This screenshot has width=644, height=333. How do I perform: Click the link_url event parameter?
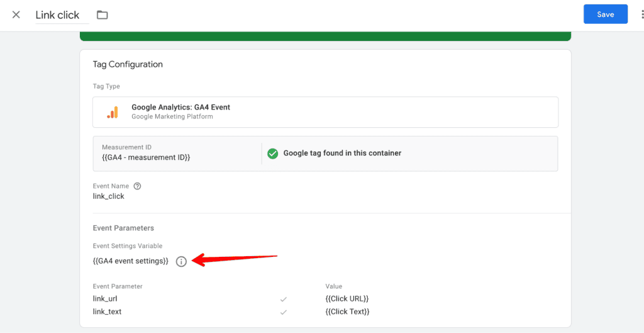point(105,299)
